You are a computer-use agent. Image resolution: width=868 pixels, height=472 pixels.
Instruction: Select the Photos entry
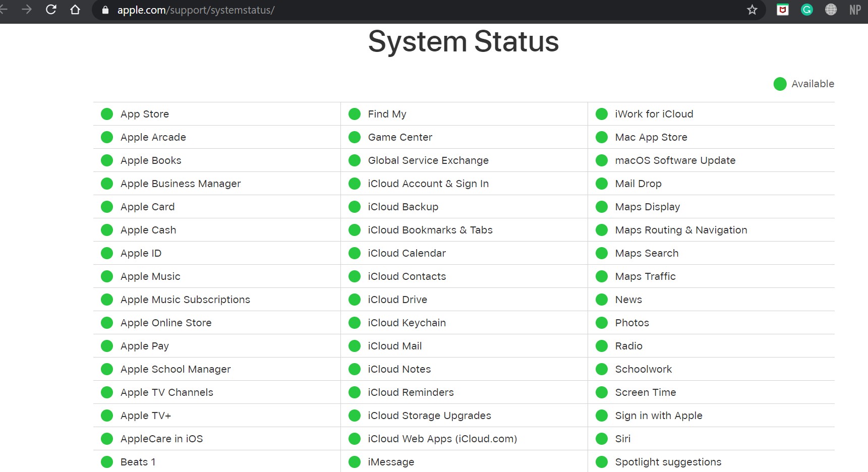point(632,323)
